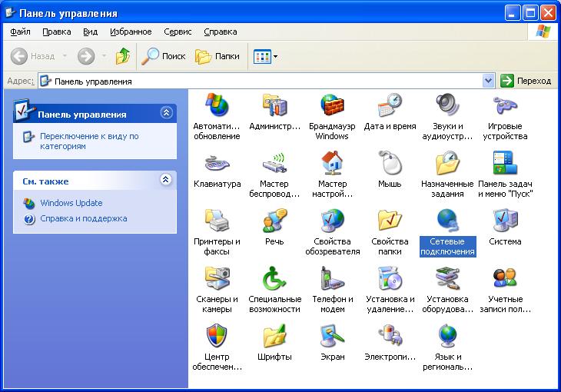
Task: Open Установка и удаление программ icon
Action: click(x=390, y=277)
